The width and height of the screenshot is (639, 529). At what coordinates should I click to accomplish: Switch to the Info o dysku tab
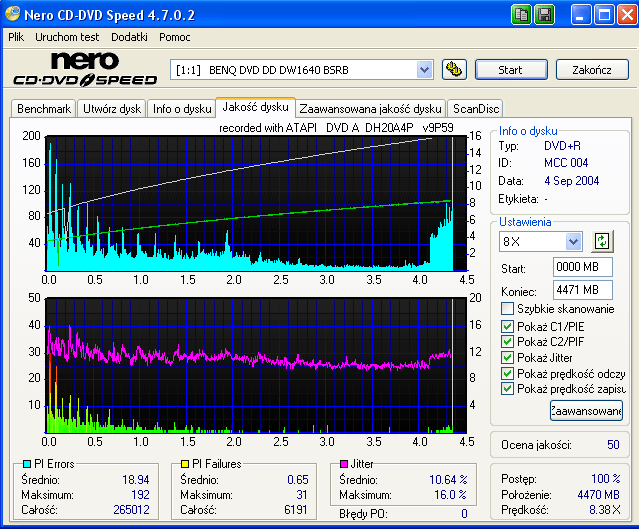click(182, 109)
